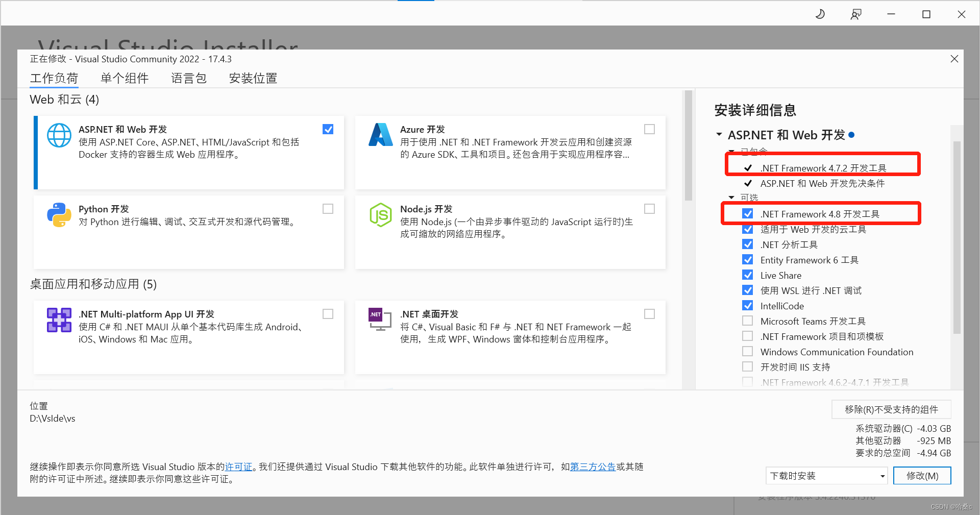Switch to the 安装位置 tab
The width and height of the screenshot is (980, 515).
coord(253,78)
